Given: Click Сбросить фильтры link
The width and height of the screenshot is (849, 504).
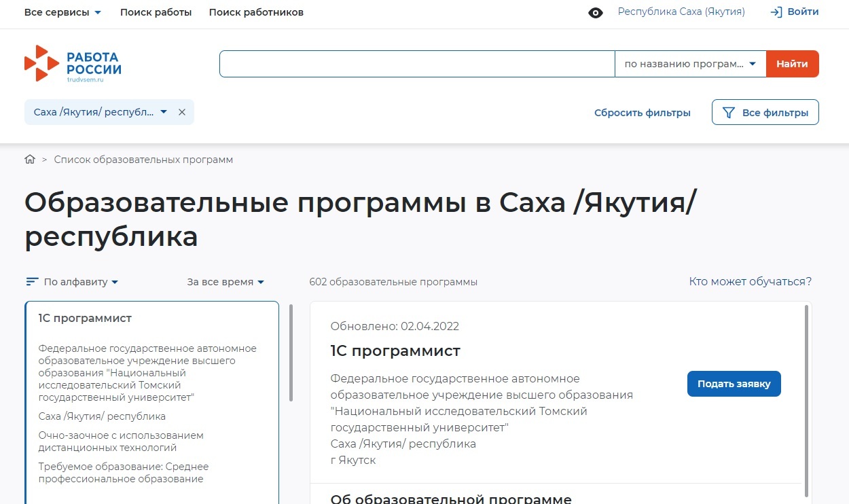Looking at the screenshot, I should (x=642, y=113).
